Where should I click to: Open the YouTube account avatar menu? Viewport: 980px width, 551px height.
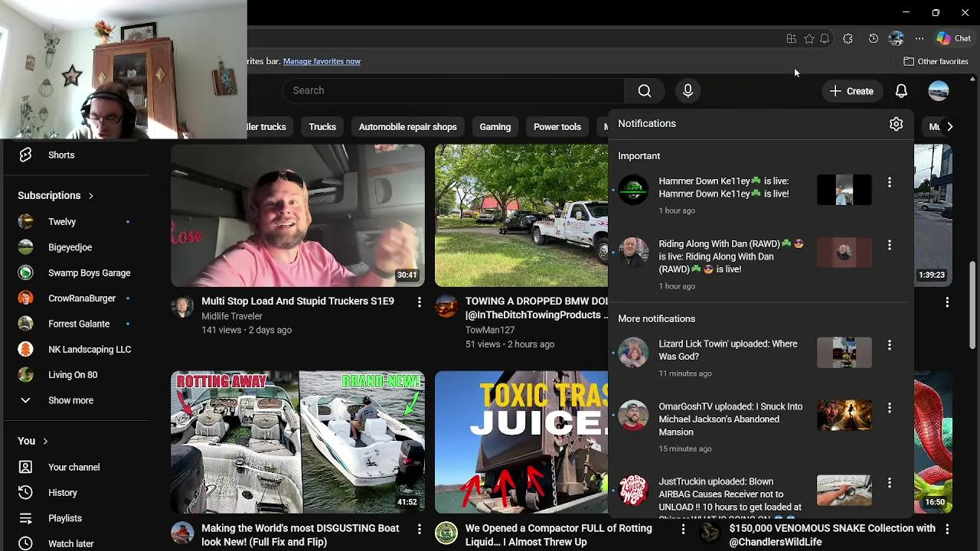click(939, 91)
